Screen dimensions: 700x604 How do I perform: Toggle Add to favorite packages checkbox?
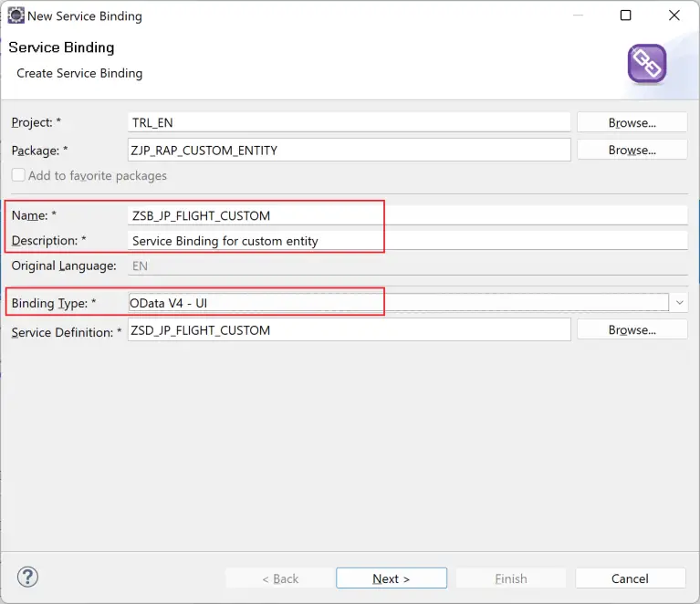point(18,175)
